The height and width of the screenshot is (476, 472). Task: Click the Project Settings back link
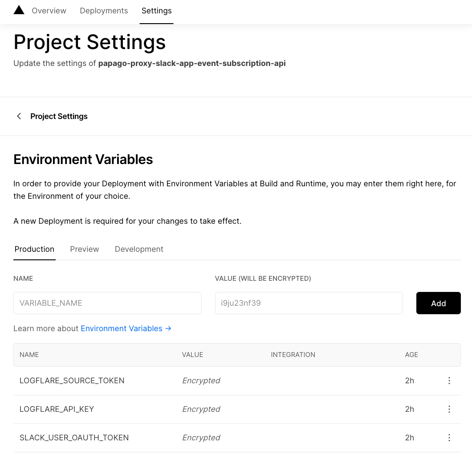(59, 116)
